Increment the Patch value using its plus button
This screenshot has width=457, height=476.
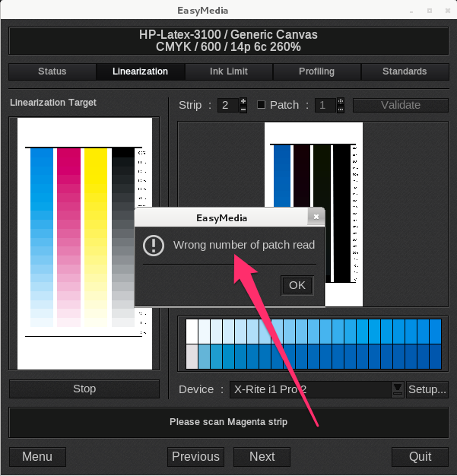pos(341,101)
